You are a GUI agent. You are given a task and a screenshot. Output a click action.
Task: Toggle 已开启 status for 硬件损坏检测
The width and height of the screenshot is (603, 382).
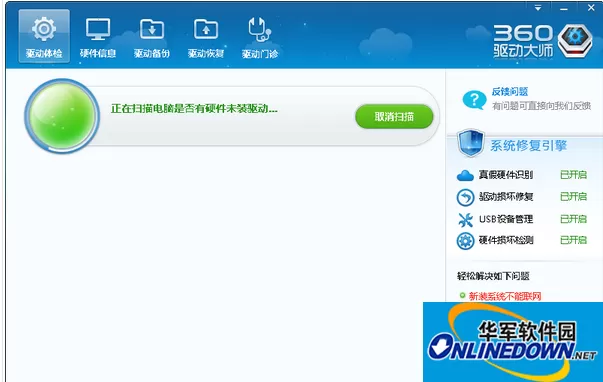573,240
